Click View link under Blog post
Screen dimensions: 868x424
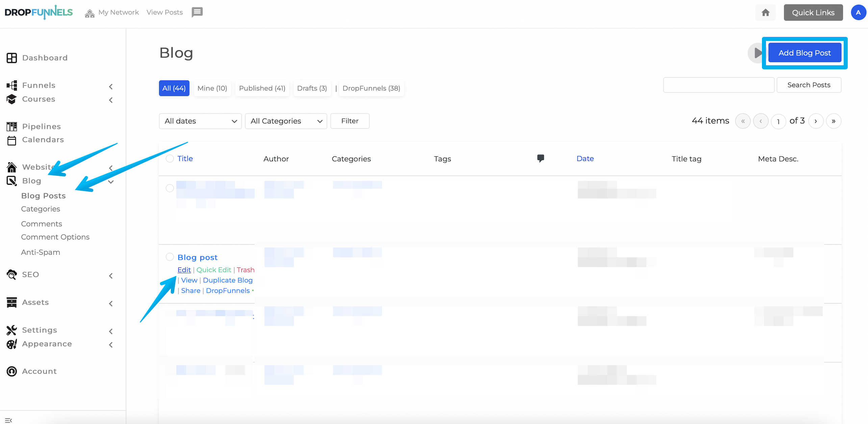(x=189, y=280)
